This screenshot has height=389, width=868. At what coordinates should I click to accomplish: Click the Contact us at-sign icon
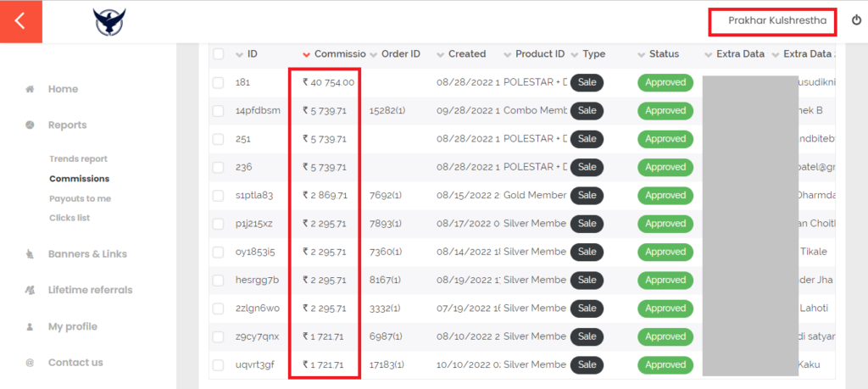[30, 363]
